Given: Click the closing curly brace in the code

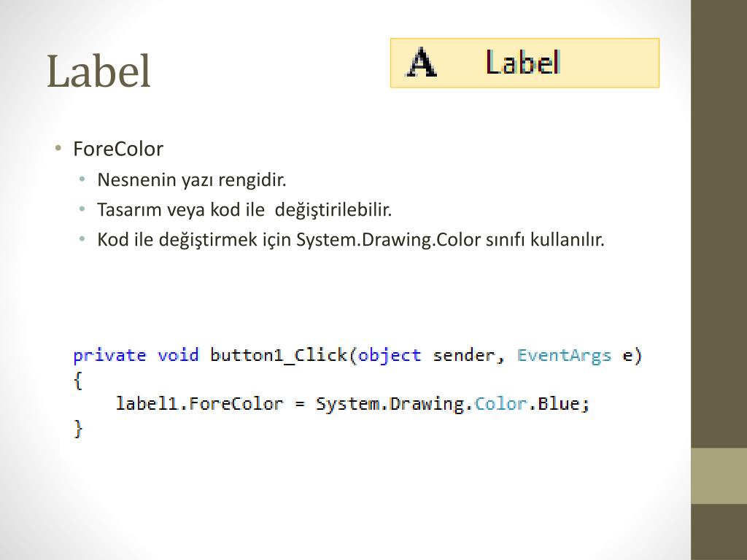Looking at the screenshot, I should pyautogui.click(x=78, y=429).
